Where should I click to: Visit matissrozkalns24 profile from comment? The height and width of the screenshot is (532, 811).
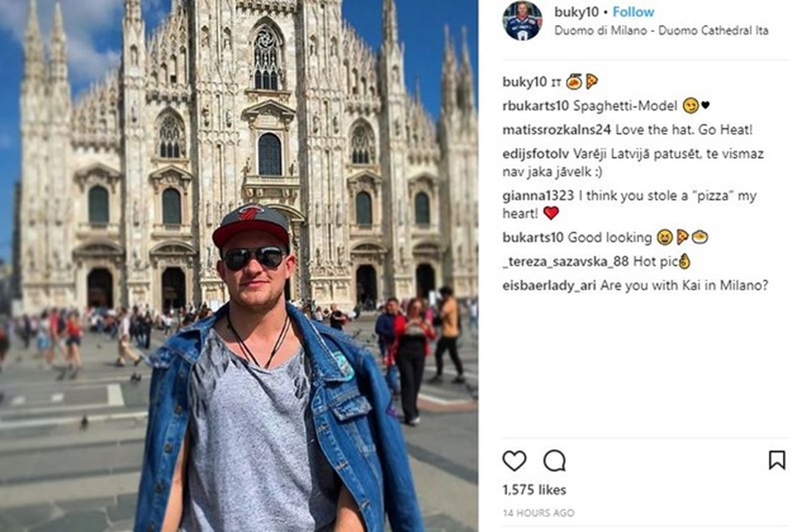556,130
